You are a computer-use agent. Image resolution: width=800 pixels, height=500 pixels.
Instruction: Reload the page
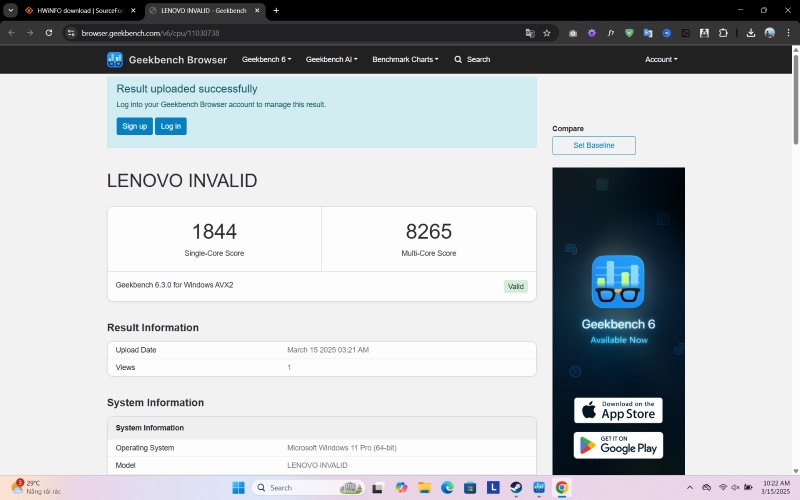49,33
